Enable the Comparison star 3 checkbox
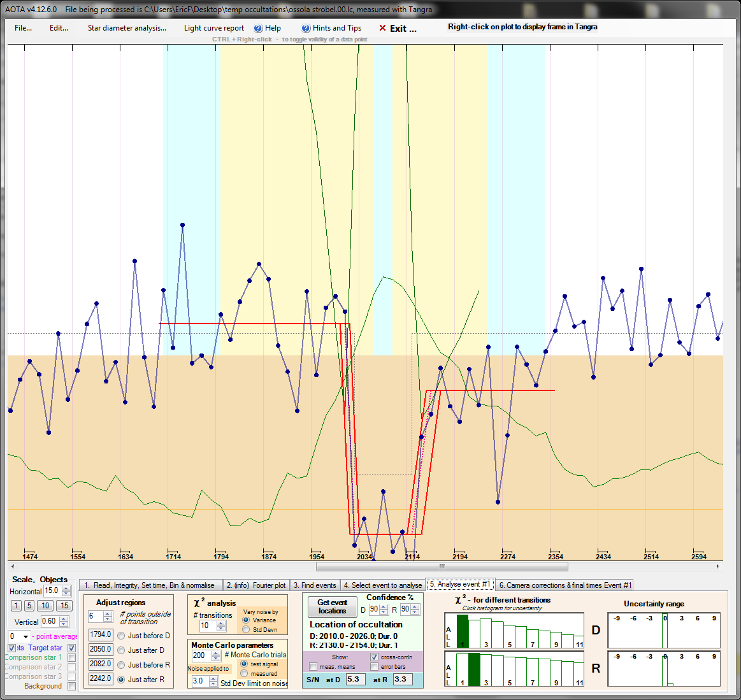This screenshot has width=741, height=700. point(72,676)
